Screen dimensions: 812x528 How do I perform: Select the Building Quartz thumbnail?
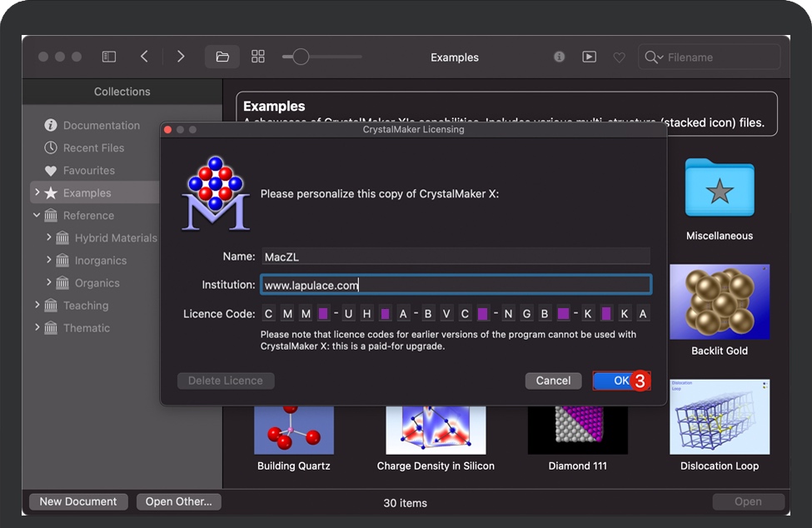coord(294,430)
